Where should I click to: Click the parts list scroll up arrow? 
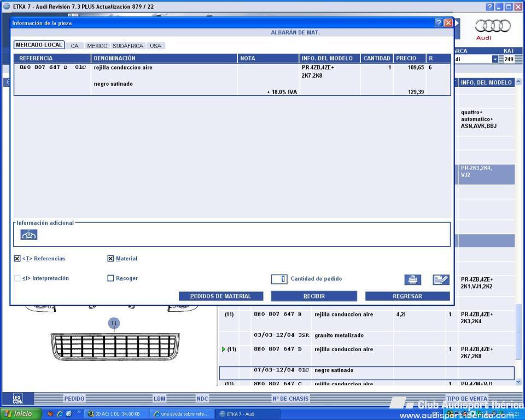518,81
